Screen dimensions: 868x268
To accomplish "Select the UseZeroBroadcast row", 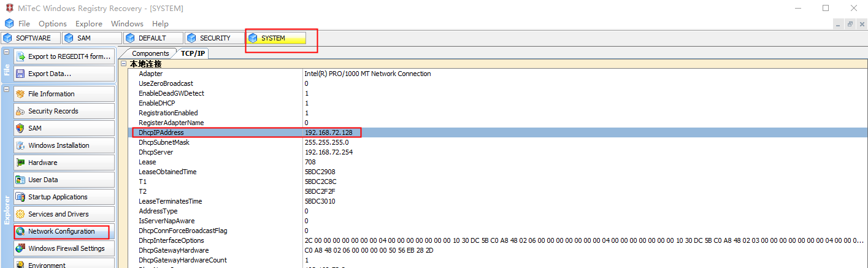I will pyautogui.click(x=497, y=83).
